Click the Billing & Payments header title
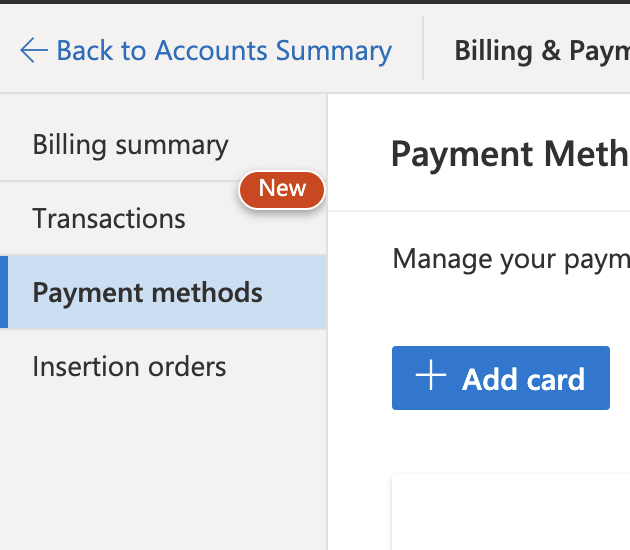The image size is (630, 550). (x=542, y=51)
